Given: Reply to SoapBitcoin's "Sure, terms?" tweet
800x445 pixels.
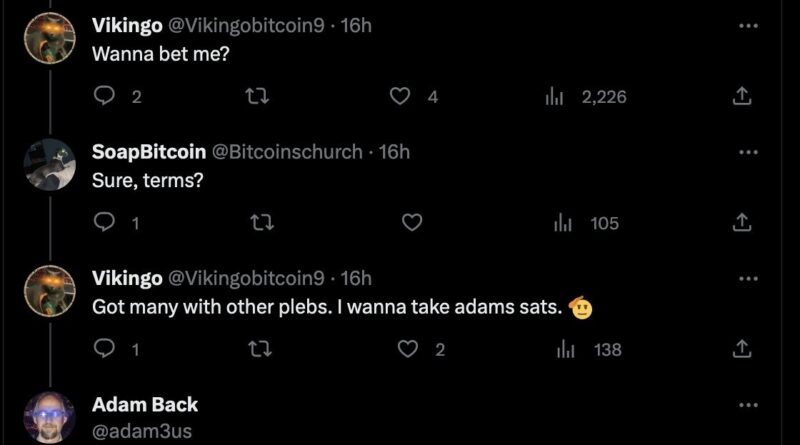Looking at the screenshot, I should click(105, 223).
